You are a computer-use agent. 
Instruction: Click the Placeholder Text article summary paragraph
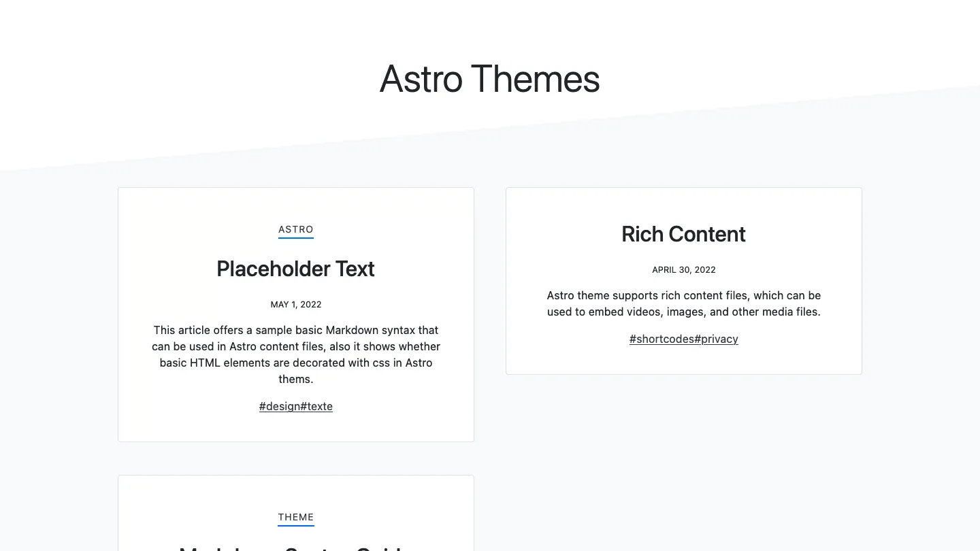click(296, 354)
